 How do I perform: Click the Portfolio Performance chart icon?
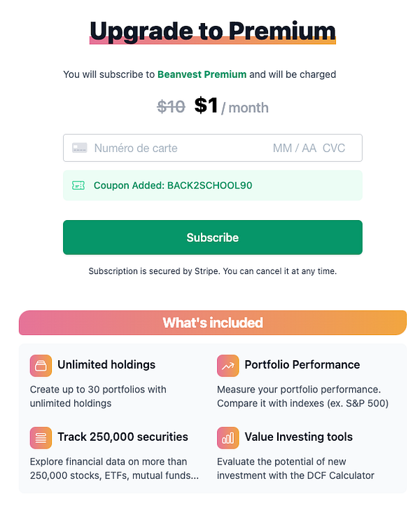click(228, 365)
